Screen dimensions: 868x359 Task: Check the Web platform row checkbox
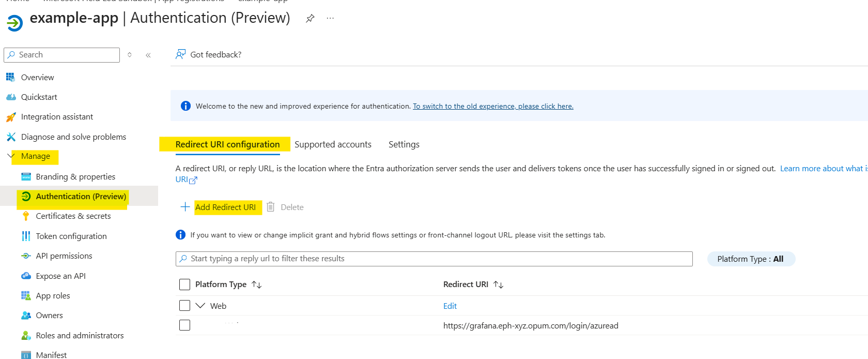pyautogui.click(x=184, y=305)
